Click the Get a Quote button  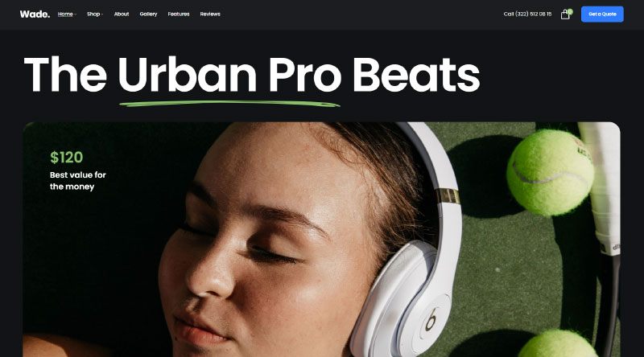602,14
